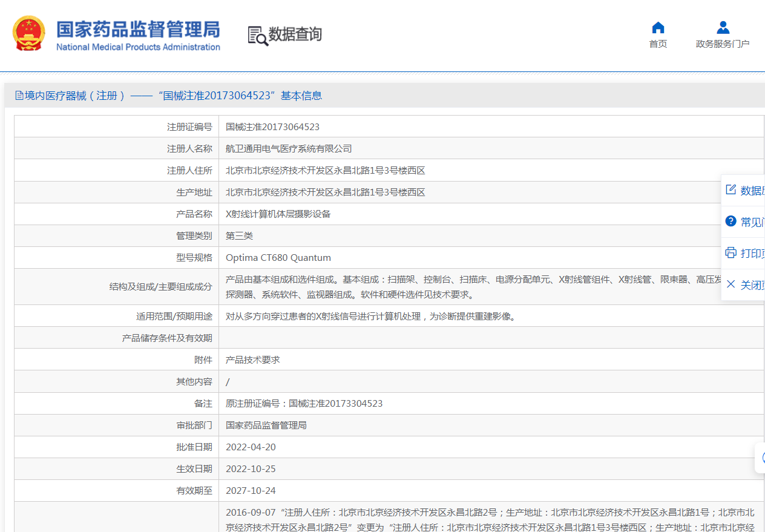The height and width of the screenshot is (532, 765).
Task: Click the 数据查询 magnifier document icon
Action: click(257, 36)
